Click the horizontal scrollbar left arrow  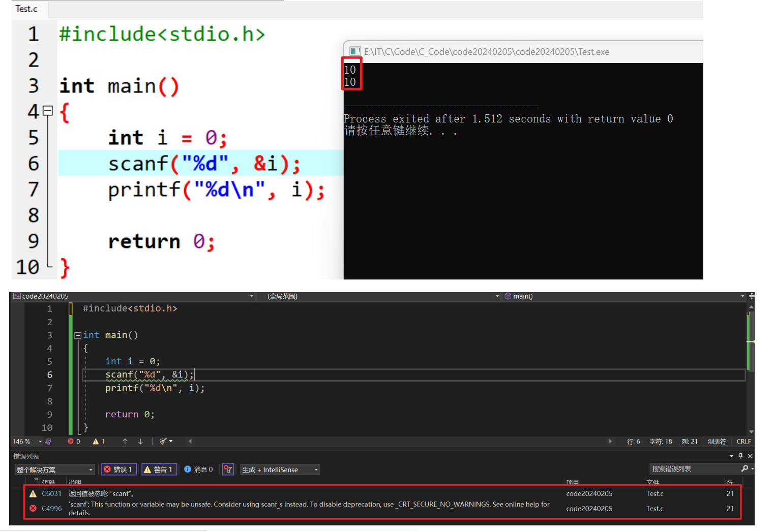click(x=190, y=442)
